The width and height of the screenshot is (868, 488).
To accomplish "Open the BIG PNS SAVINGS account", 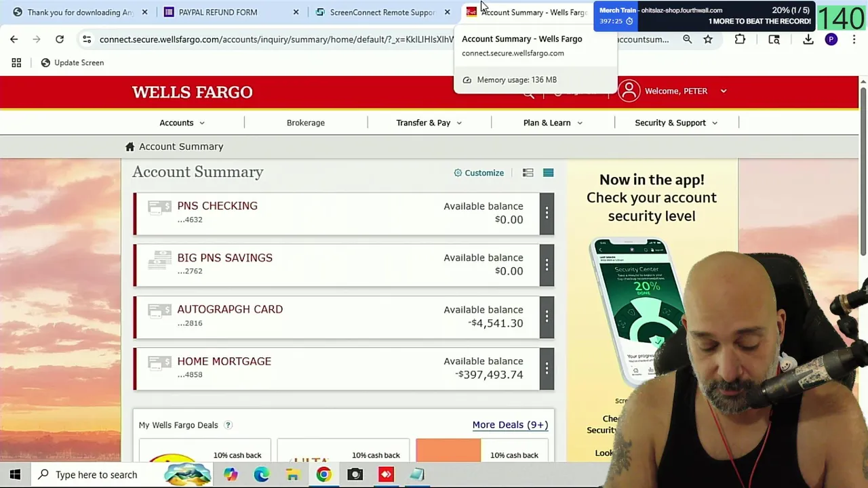I will 224,258.
